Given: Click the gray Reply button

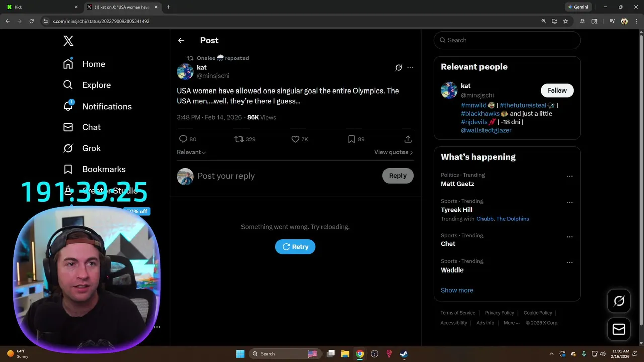Looking at the screenshot, I should point(397,176).
